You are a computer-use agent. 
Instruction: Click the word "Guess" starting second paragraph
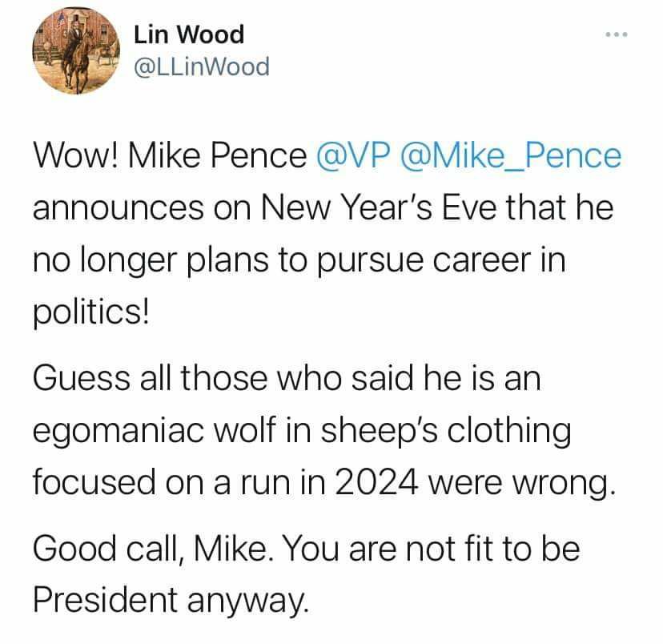coord(82,377)
